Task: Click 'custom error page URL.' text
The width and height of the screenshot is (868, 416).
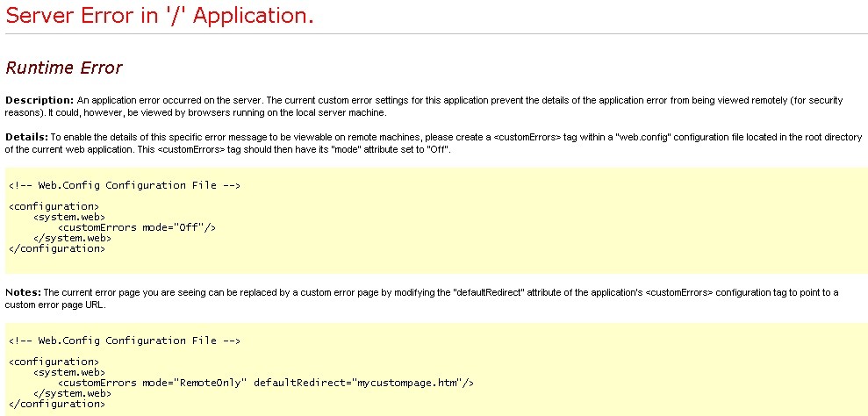Action: 55,305
